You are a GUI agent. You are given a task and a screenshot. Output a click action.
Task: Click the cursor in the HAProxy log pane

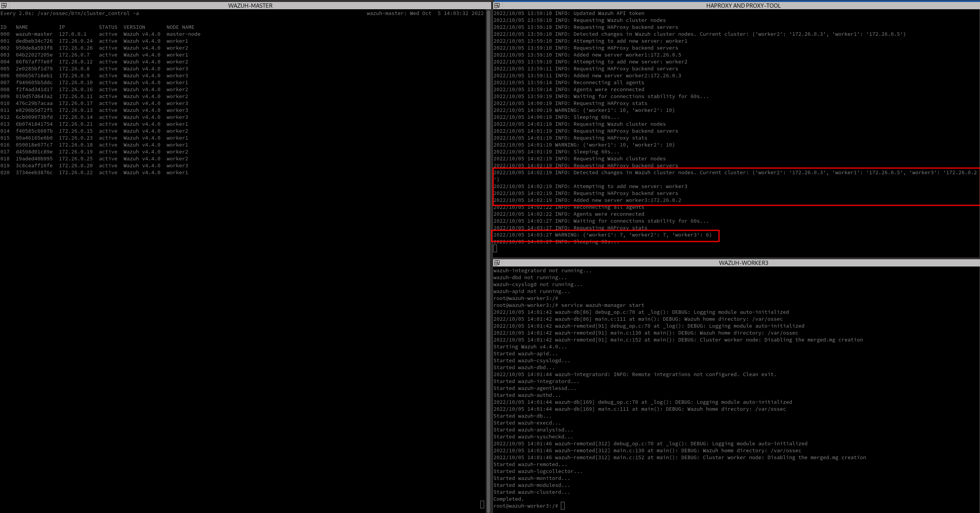click(x=495, y=248)
